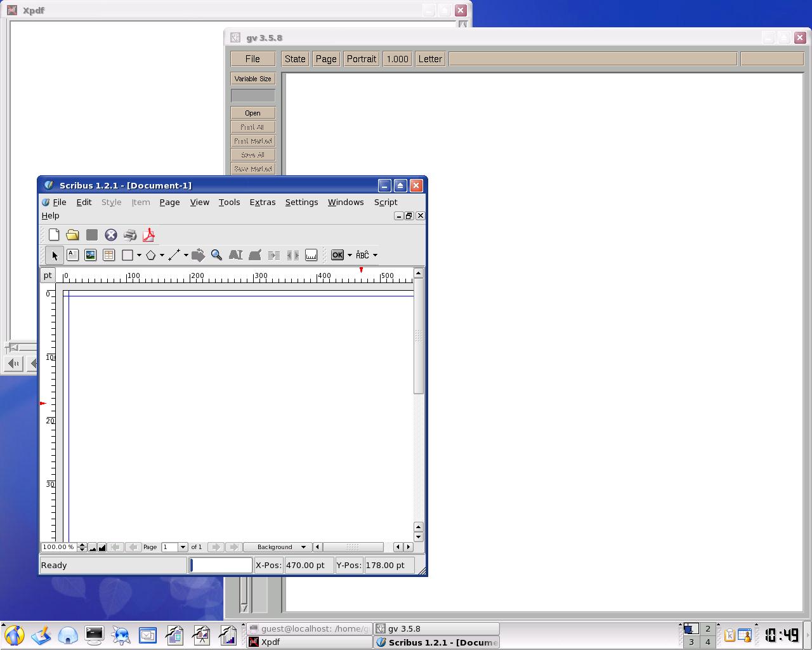812x650 pixels.
Task: Click the File button in gv
Action: click(252, 59)
